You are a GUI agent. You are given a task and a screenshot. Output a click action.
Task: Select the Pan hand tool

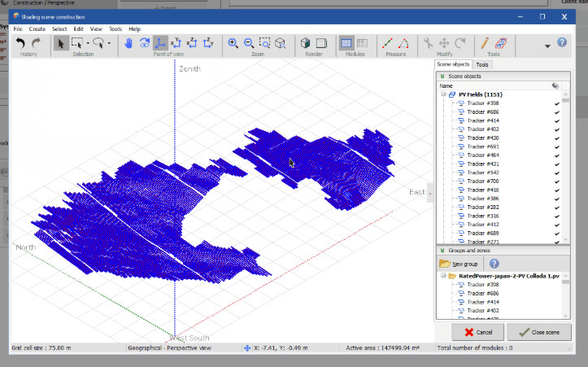pos(128,43)
